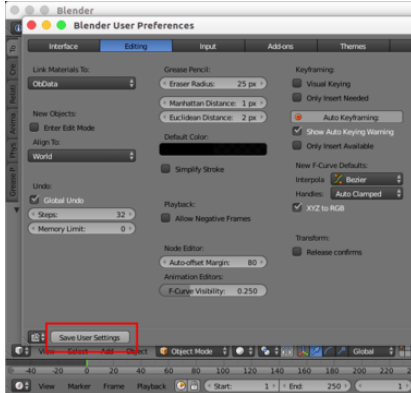Open the Grease P sidebar tab
The width and height of the screenshot is (411, 393).
[x=12, y=182]
